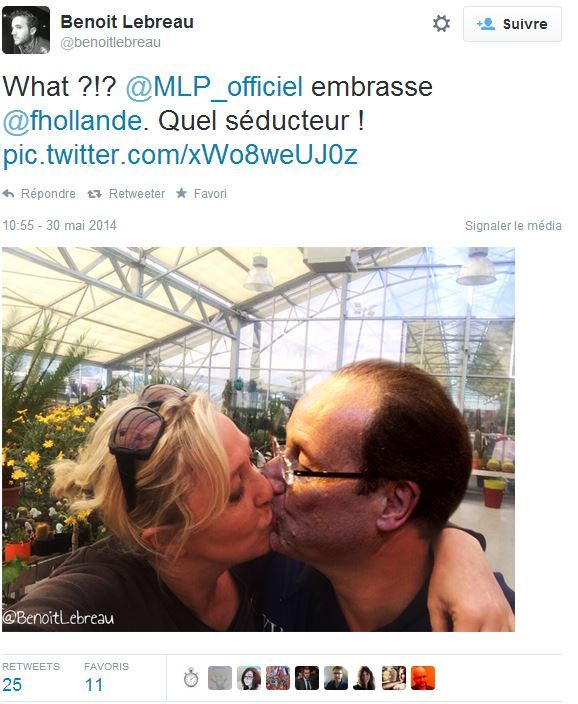Open the red-haired woman avatar

click(249, 678)
